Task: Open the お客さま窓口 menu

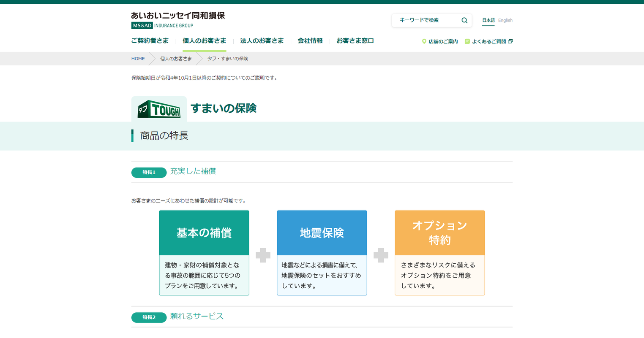Action: [355, 41]
